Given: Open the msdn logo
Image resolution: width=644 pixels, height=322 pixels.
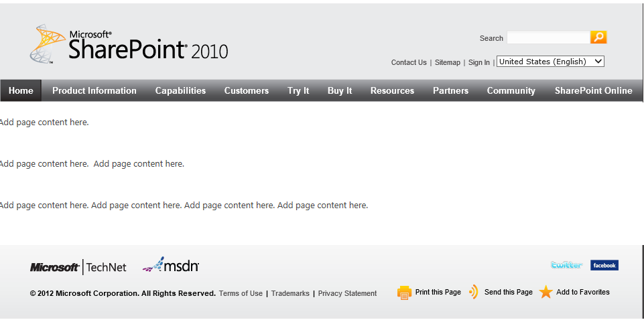Looking at the screenshot, I should [x=171, y=265].
